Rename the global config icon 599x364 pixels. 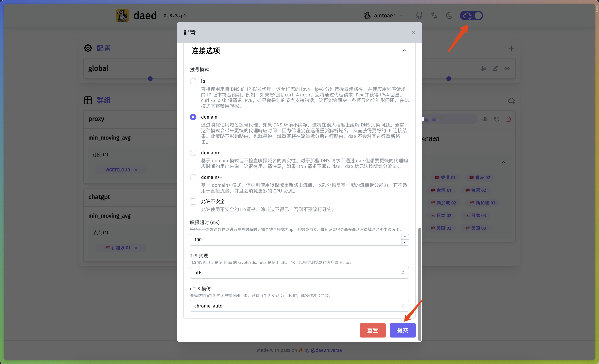[x=483, y=69]
